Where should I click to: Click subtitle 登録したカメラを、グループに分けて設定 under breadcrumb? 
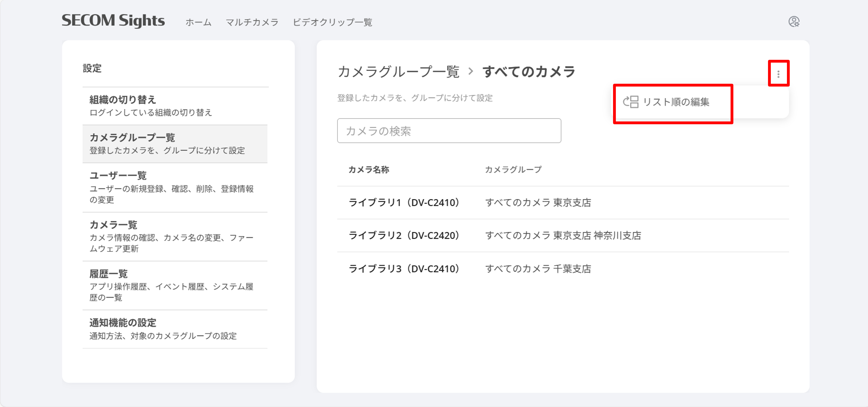pyautogui.click(x=415, y=98)
